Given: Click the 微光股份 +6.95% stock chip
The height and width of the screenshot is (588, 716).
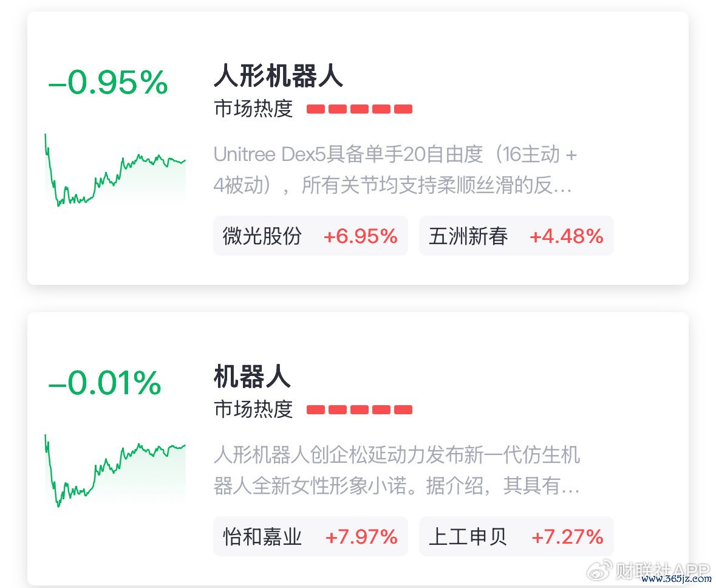Looking at the screenshot, I should click(x=310, y=236).
